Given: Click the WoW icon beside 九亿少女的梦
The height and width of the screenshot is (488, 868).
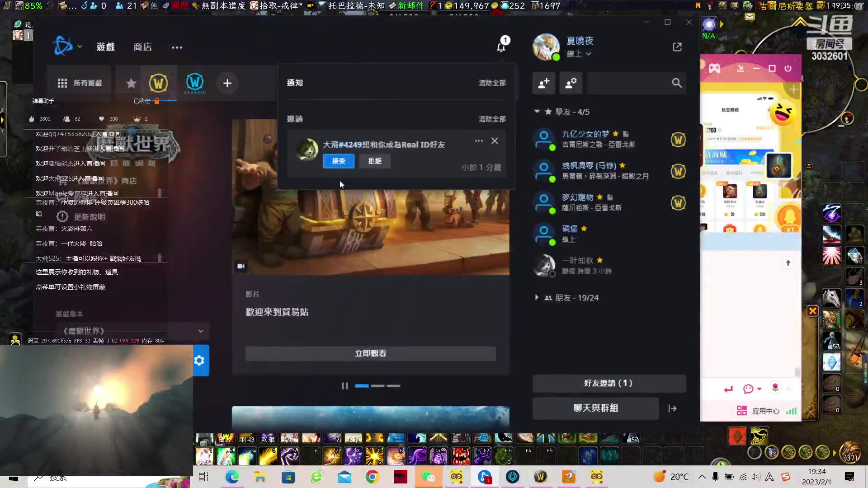Looking at the screenshot, I should (x=678, y=140).
